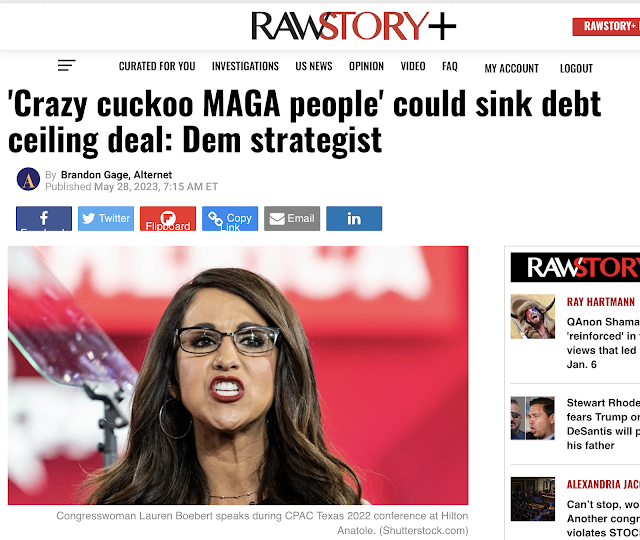The width and height of the screenshot is (640, 540).
Task: Go to Investigations section
Action: pos(245,66)
